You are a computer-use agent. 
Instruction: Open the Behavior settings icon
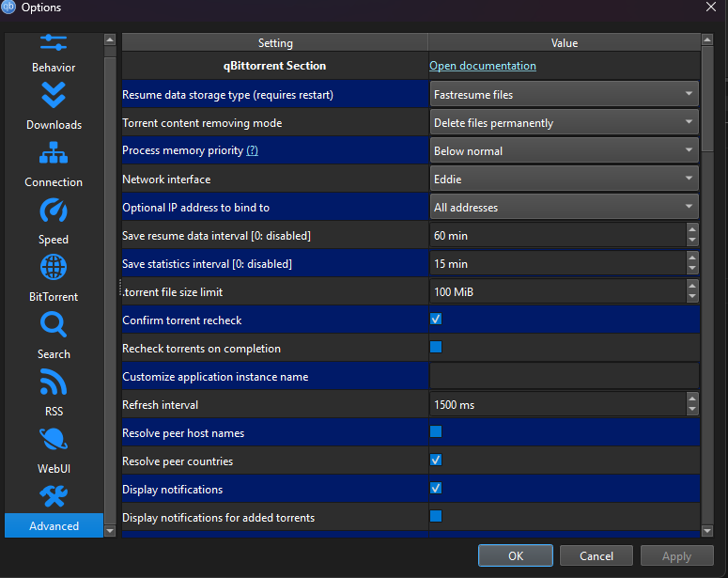pos(54,42)
